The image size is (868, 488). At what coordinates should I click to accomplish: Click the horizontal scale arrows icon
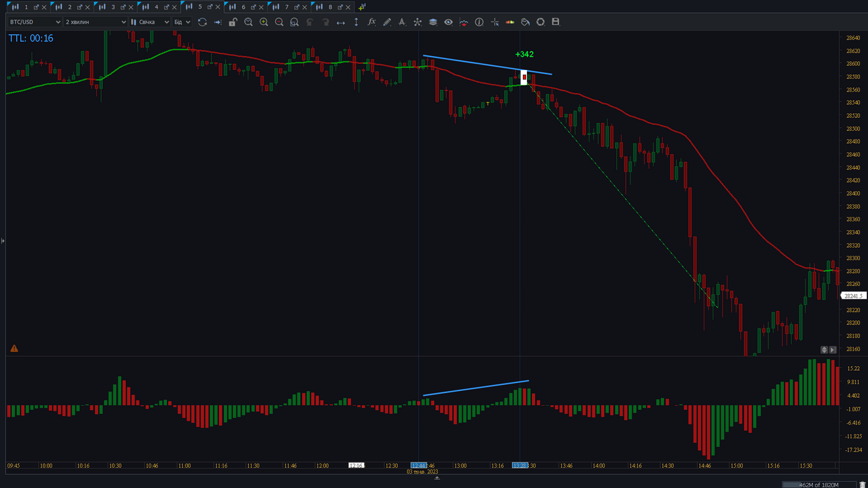pyautogui.click(x=340, y=22)
